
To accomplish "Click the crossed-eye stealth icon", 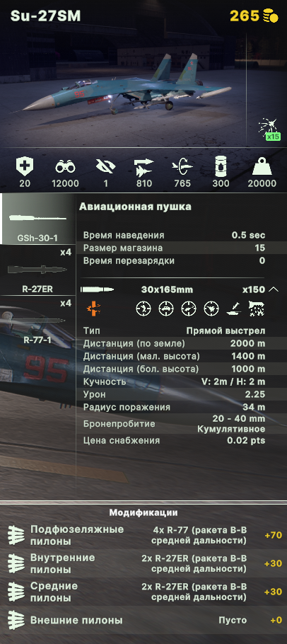I will [x=105, y=167].
